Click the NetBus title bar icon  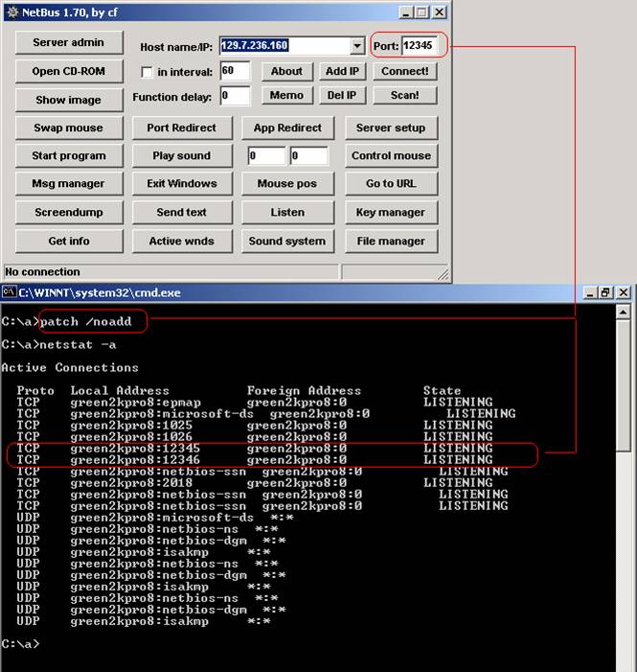tap(10, 12)
